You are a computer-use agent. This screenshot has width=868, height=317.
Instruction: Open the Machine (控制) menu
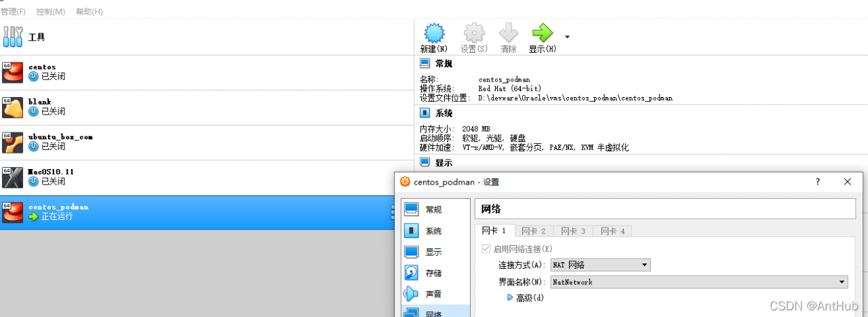pos(51,12)
